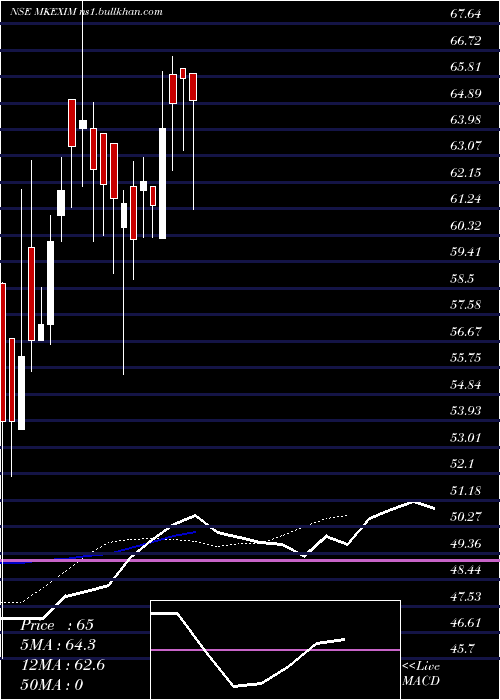Click the 55.75 price axis label
This screenshot has height=700, width=500.
coord(466,358)
